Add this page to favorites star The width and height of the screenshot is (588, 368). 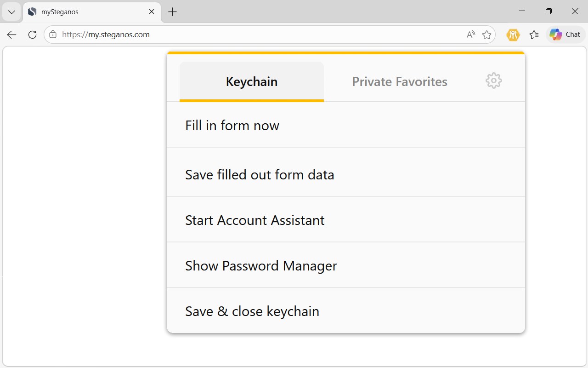click(487, 34)
